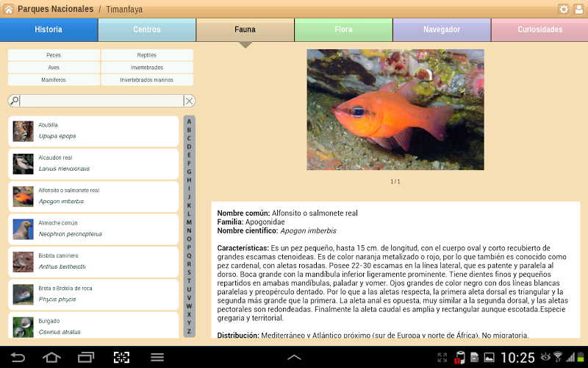This screenshot has height=368, width=588.
Task: Tap the battery alert notification icon
Action: coord(460,357)
